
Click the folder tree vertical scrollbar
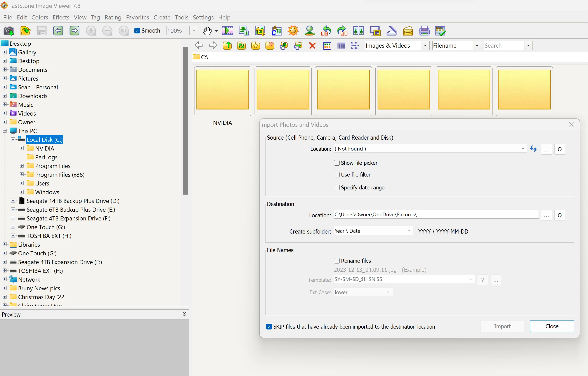185,121
